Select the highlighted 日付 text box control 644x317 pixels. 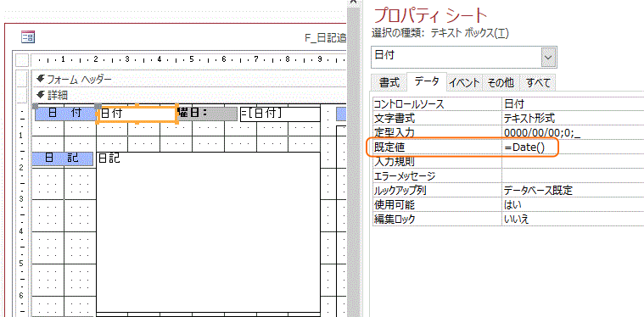pyautogui.click(x=137, y=114)
